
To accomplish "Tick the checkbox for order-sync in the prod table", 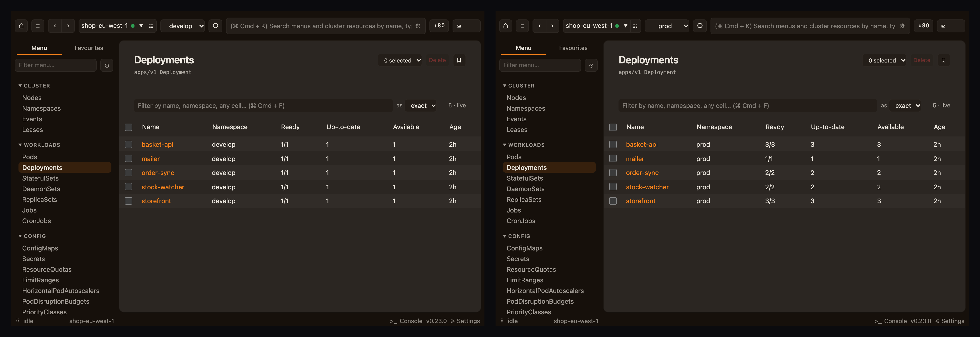I will tap(613, 172).
